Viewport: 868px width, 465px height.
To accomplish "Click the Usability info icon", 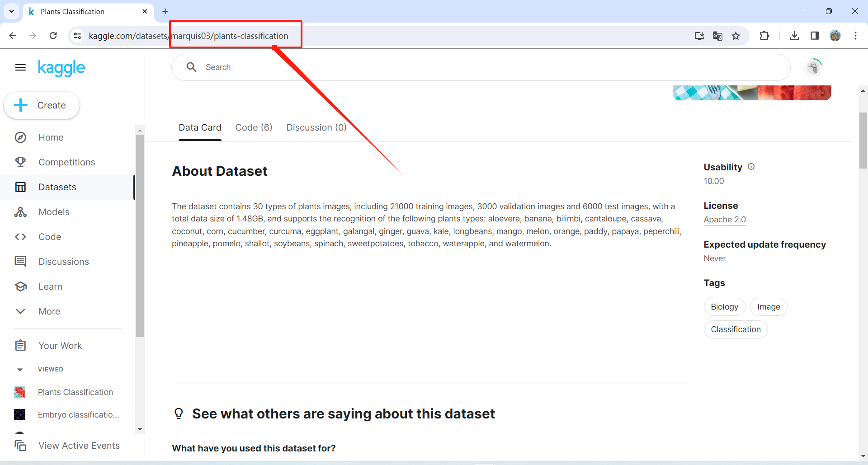I will 751,167.
